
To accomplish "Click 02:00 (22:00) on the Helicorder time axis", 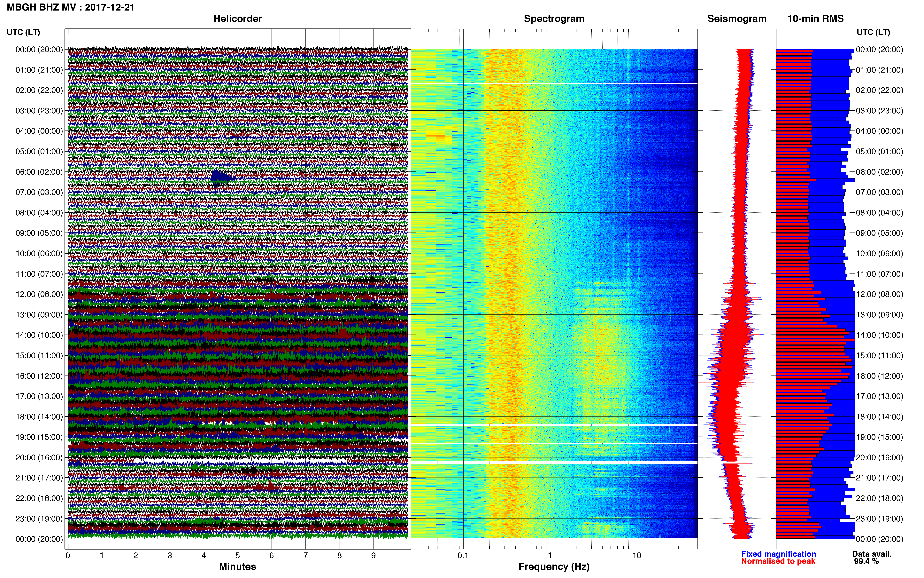I will pyautogui.click(x=39, y=90).
